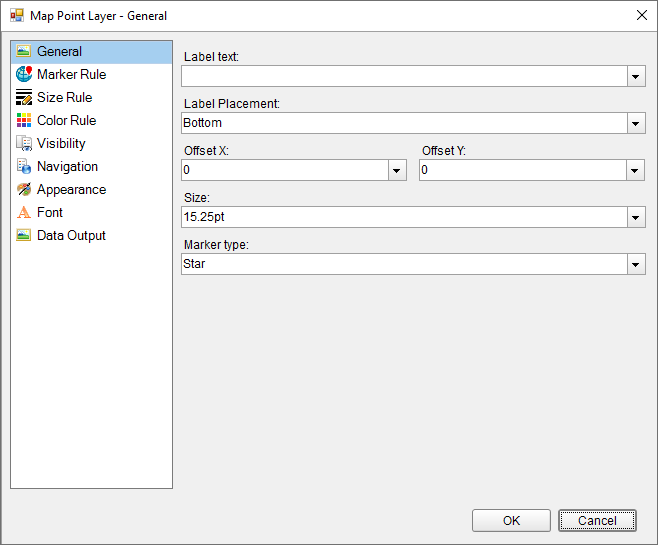Expand the Offset Y dropdown arrow

pyautogui.click(x=635, y=170)
